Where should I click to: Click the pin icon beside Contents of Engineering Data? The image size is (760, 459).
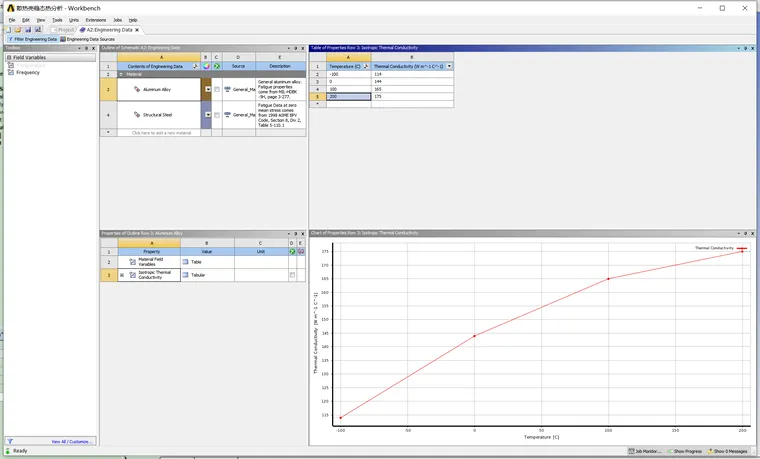point(195,66)
